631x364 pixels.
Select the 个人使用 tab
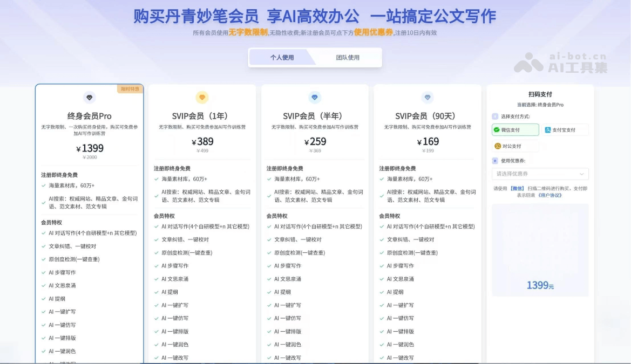pos(282,58)
